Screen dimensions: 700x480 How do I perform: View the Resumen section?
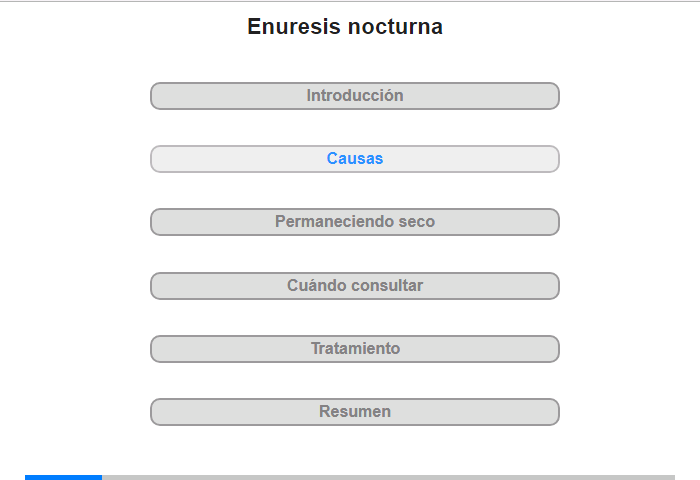[355, 412]
